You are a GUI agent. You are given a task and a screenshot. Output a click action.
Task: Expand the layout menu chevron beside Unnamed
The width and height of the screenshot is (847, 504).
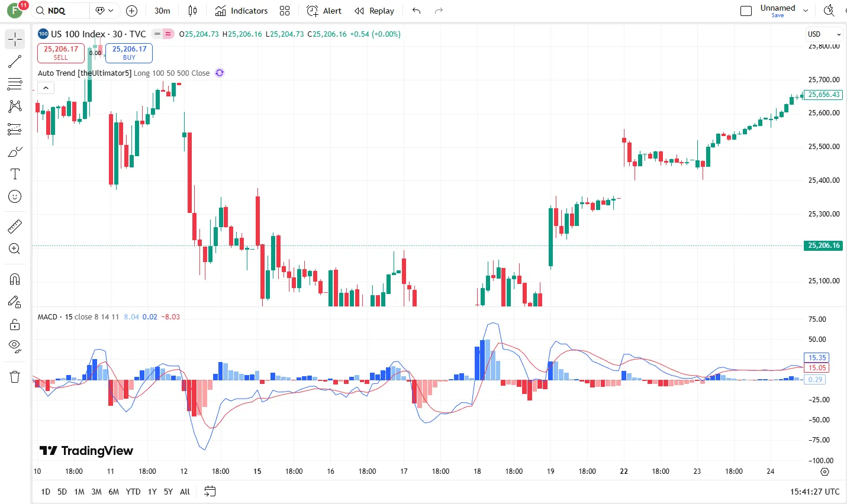(x=806, y=11)
